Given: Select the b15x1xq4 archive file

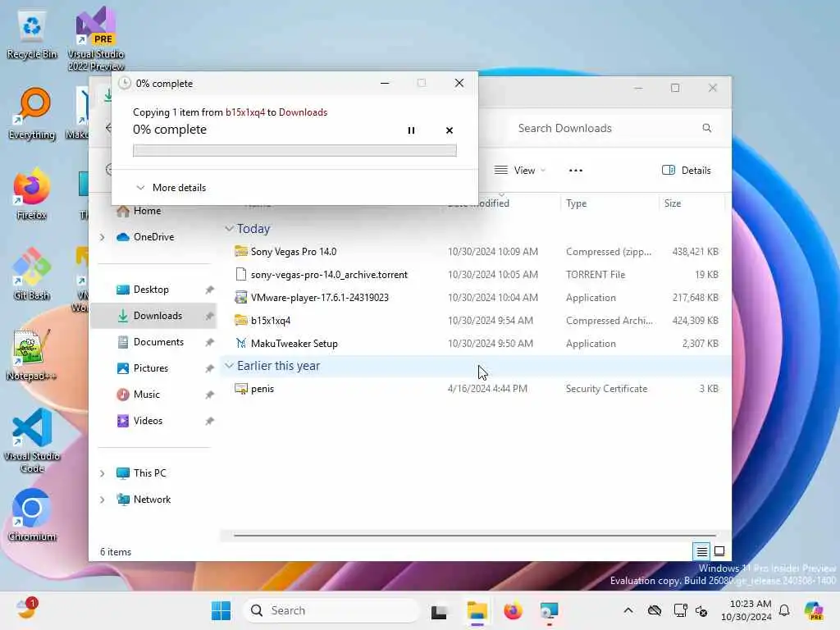Looking at the screenshot, I should pos(476,321).
